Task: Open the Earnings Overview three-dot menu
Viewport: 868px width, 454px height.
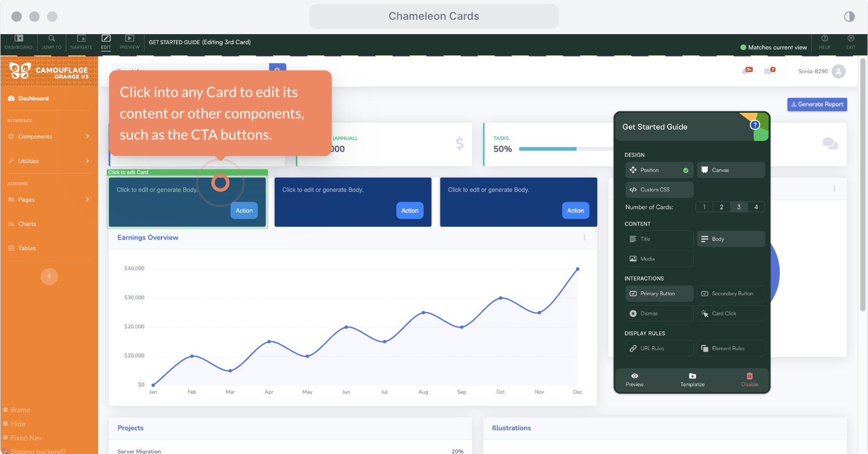Action: point(584,238)
